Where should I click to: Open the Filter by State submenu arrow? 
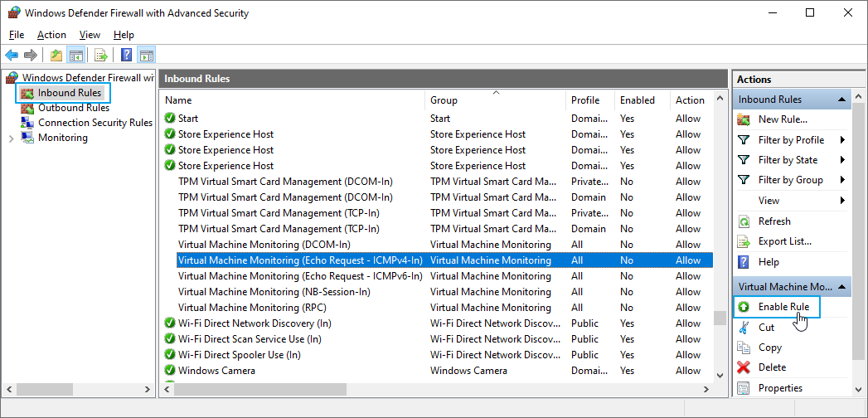pyautogui.click(x=842, y=160)
